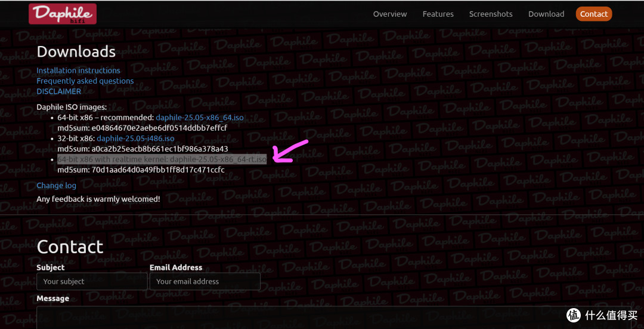This screenshot has height=329, width=644.
Task: Open the Change log link
Action: tap(56, 186)
